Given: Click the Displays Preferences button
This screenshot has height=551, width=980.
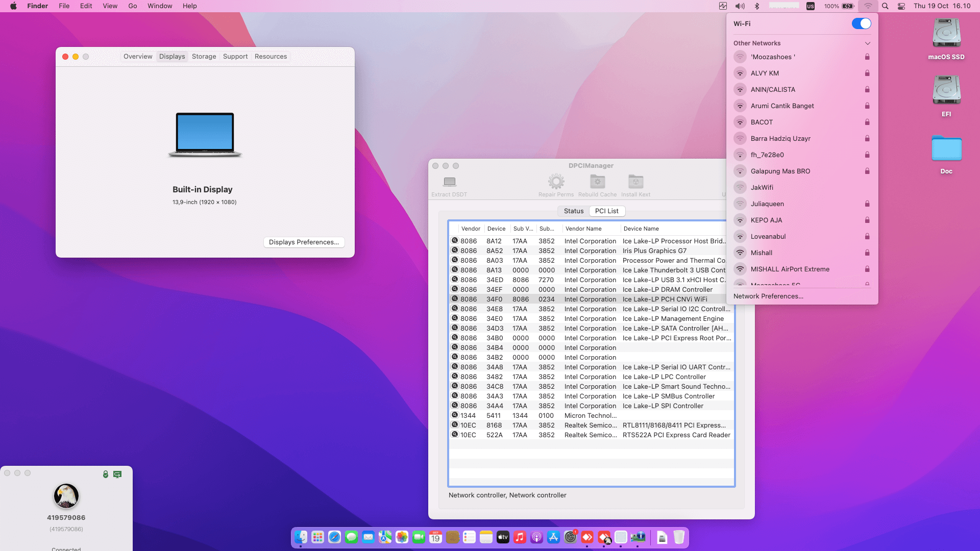Looking at the screenshot, I should 304,242.
